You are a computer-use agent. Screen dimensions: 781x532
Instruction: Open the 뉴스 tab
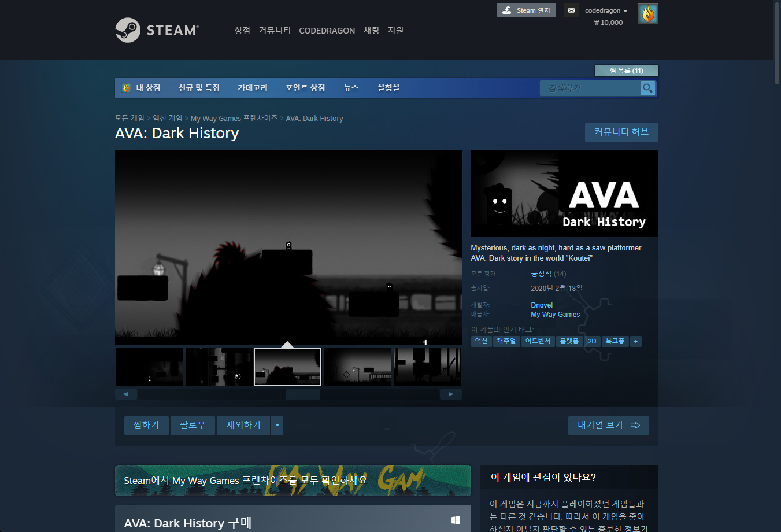351,88
